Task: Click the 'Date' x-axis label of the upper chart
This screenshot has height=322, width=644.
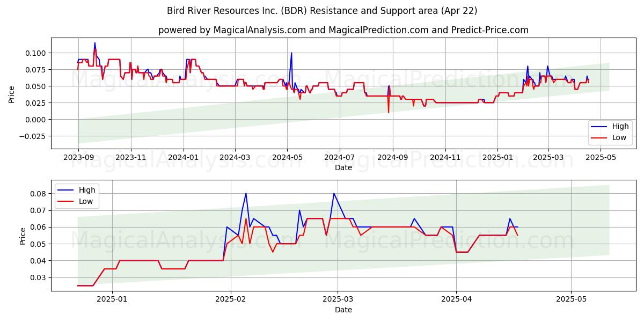Action: pyautogui.click(x=343, y=167)
